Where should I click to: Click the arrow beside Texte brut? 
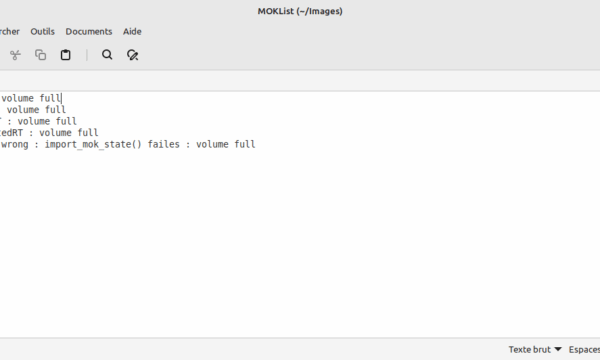[558, 349]
